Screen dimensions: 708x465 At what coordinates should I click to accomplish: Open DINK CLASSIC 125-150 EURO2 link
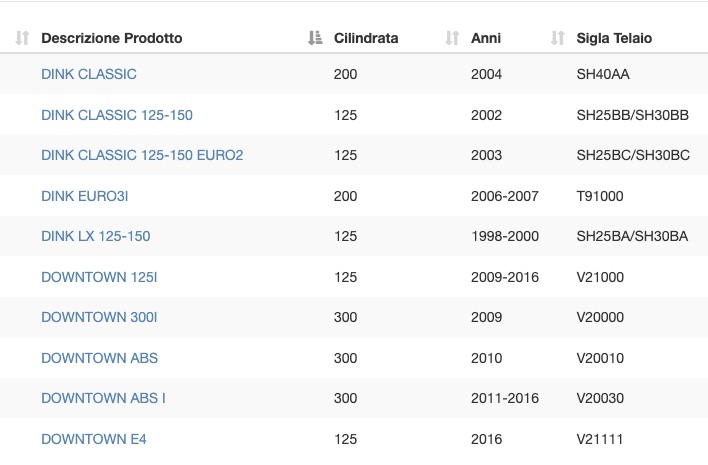point(142,155)
